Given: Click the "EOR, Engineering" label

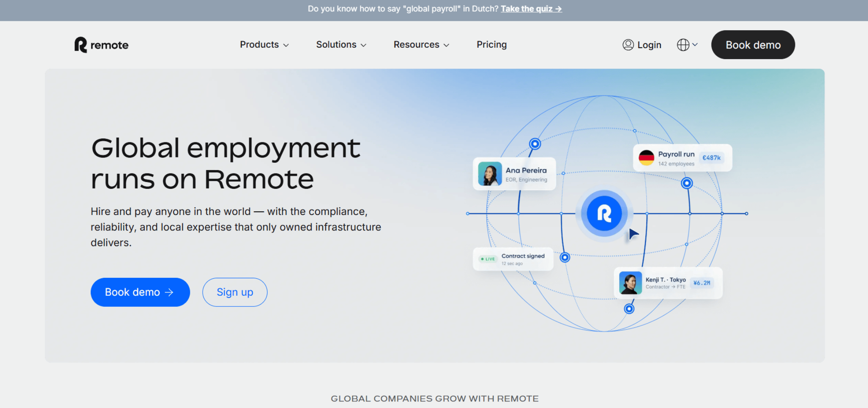Looking at the screenshot, I should click(x=526, y=180).
